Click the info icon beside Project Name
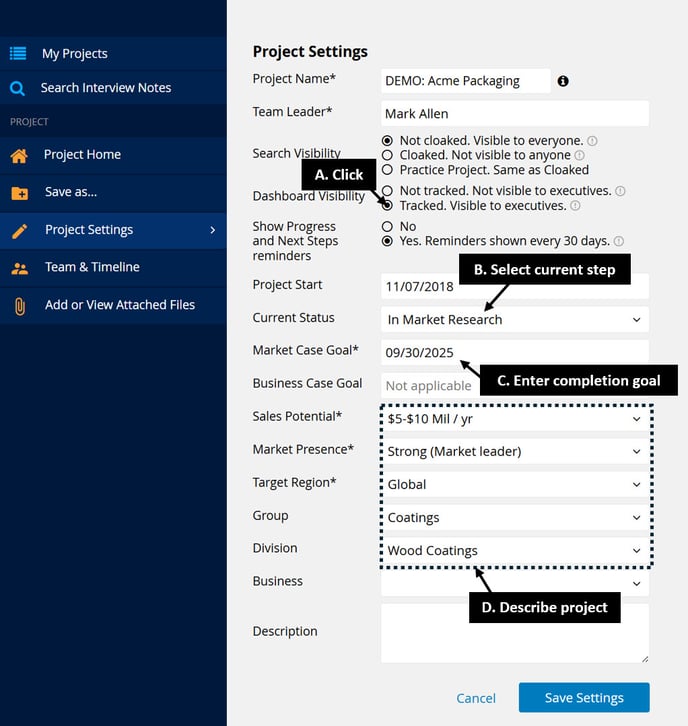The height and width of the screenshot is (726, 688). (563, 81)
